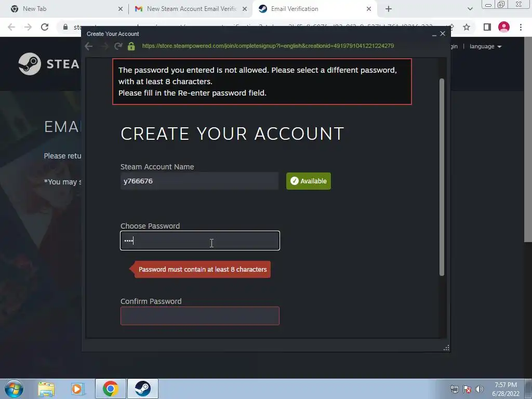Screen dimensions: 532x399
Task: Close the Email Verification tab
Action: 369,9
